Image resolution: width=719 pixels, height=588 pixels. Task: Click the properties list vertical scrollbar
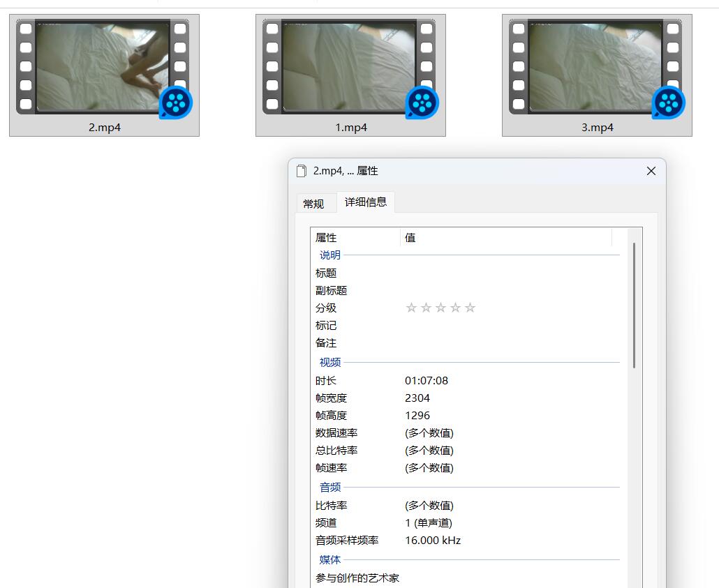click(634, 306)
